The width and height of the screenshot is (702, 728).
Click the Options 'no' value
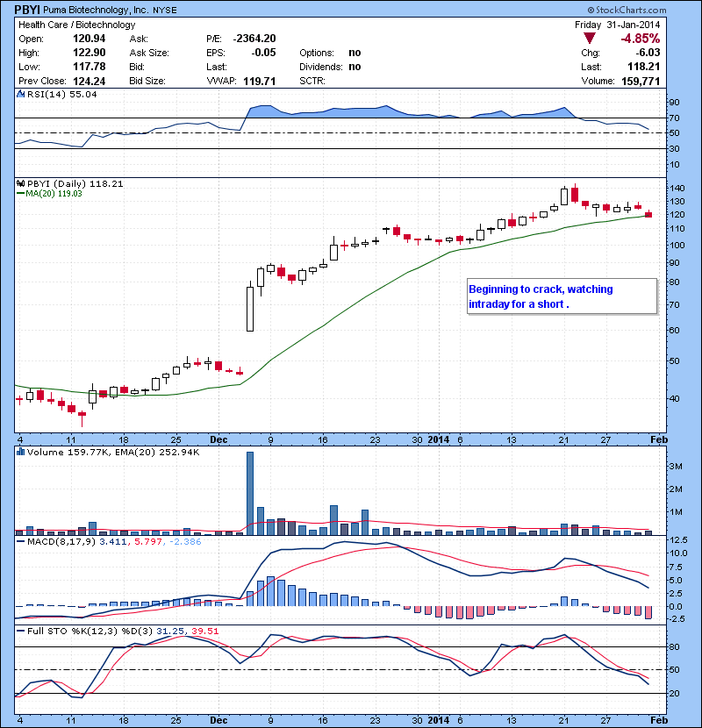pos(355,53)
